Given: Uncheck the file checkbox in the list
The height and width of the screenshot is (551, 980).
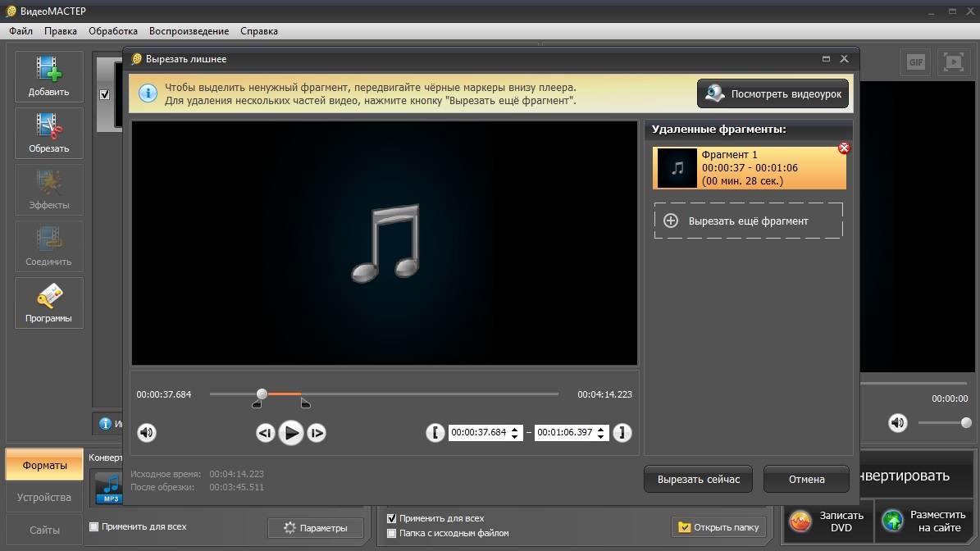Looking at the screenshot, I should [104, 94].
